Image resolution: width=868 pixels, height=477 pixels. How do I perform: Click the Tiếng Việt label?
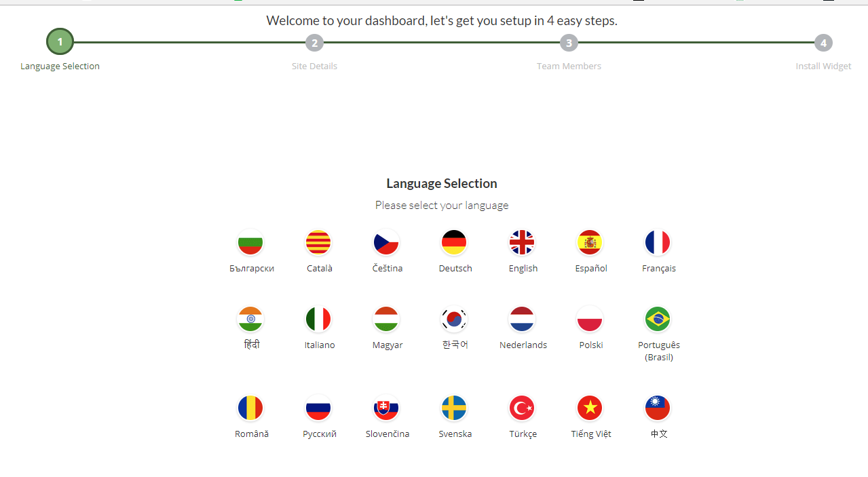coord(591,434)
